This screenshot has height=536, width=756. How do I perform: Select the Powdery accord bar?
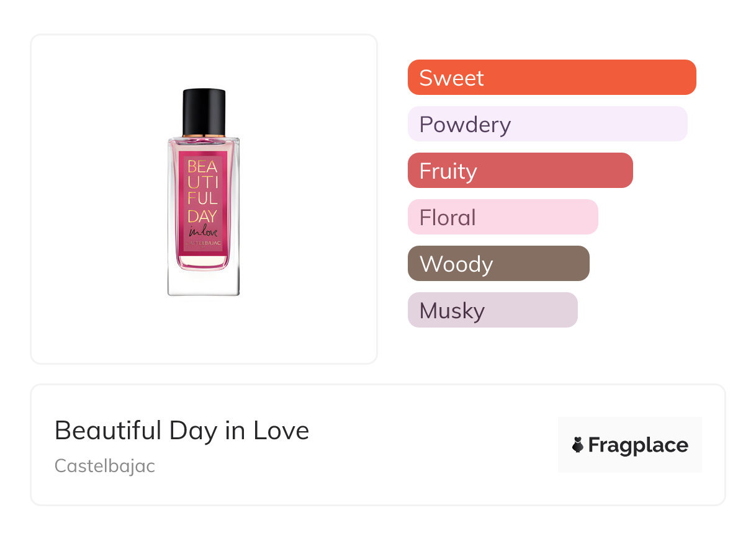coord(547,124)
